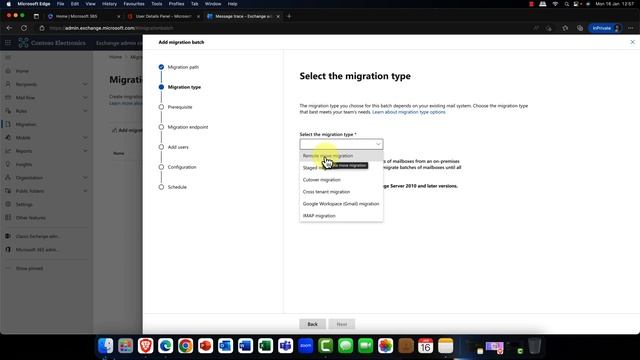The height and width of the screenshot is (360, 640).
Task: Open Learn about migration type options link
Action: coord(409,112)
